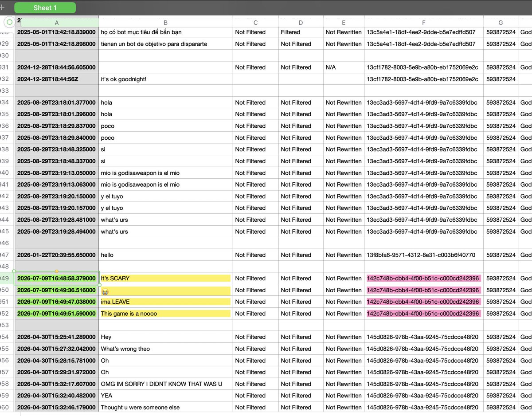
Task: Select column A header
Action: tap(57, 23)
